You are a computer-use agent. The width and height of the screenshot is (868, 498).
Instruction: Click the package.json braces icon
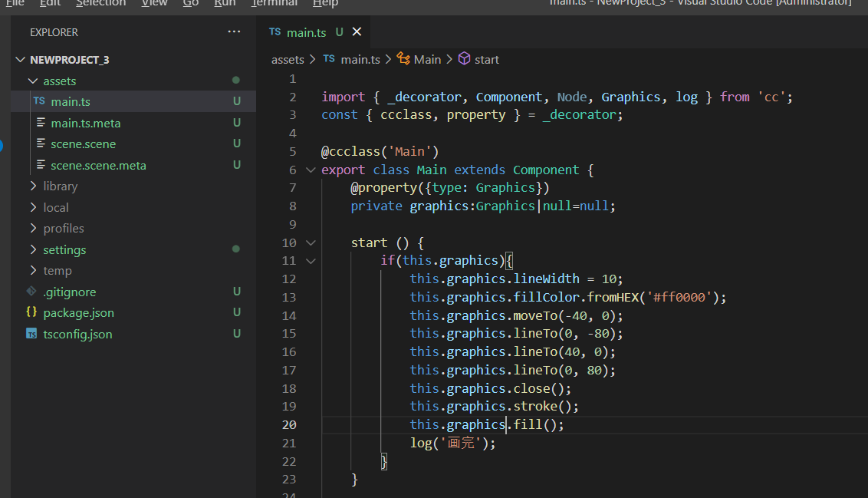pos(31,313)
